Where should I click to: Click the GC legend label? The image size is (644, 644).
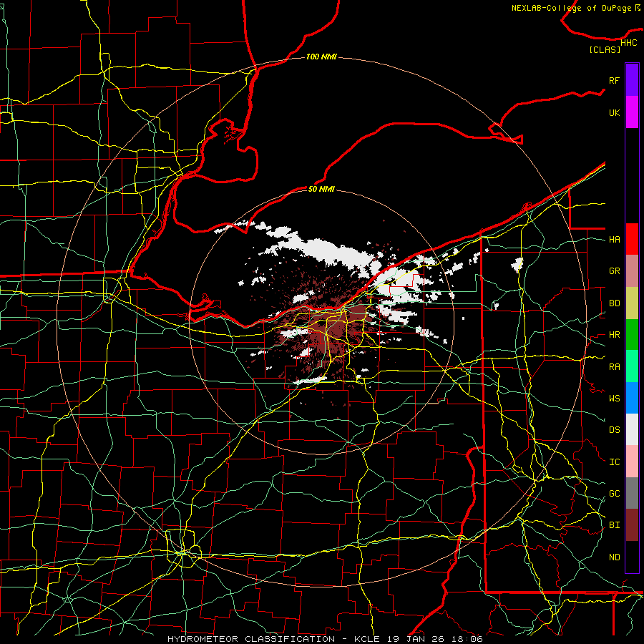pos(614,494)
